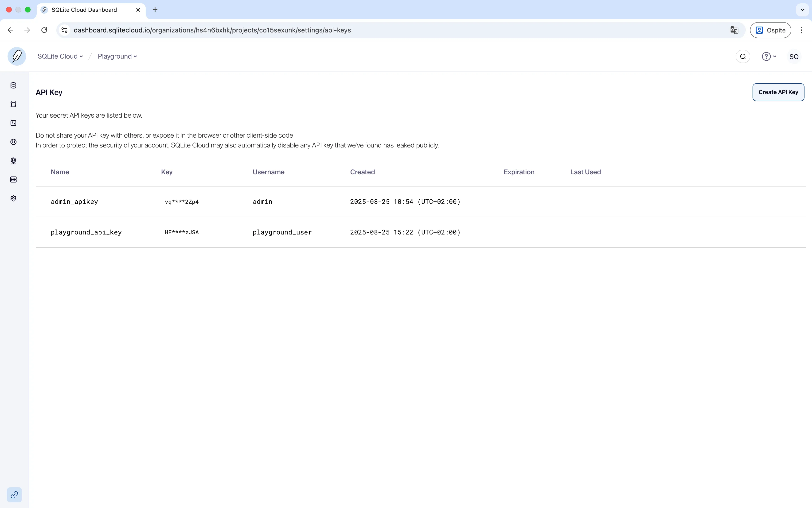Viewport: 812px width, 508px height.
Task: Select the SQLite Cloud Dashboard tab
Action: 91,10
